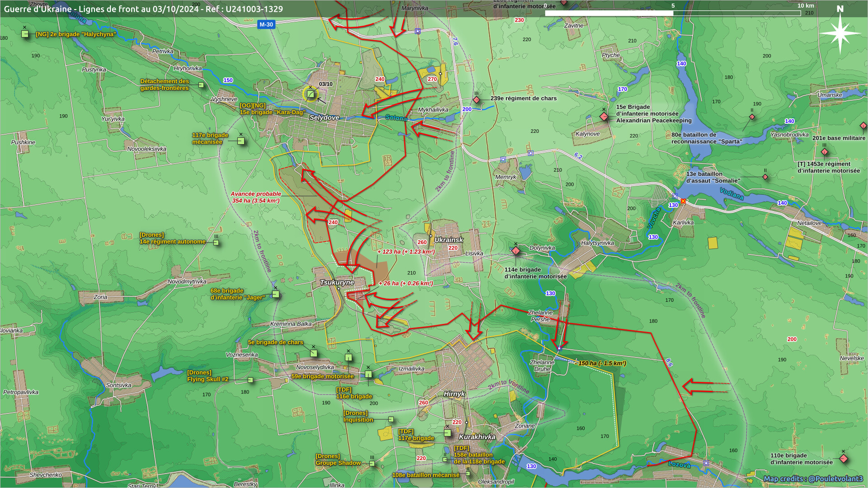Screen dimensions: 868x488
Task: Click the orange X marker near Karlivka
Action: click(x=683, y=201)
